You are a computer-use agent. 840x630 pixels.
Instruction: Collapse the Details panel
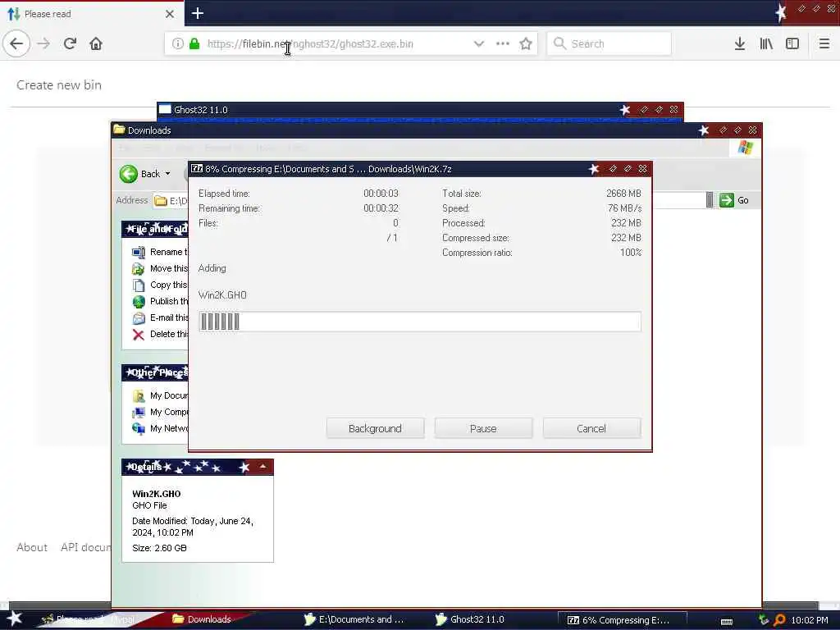262,467
